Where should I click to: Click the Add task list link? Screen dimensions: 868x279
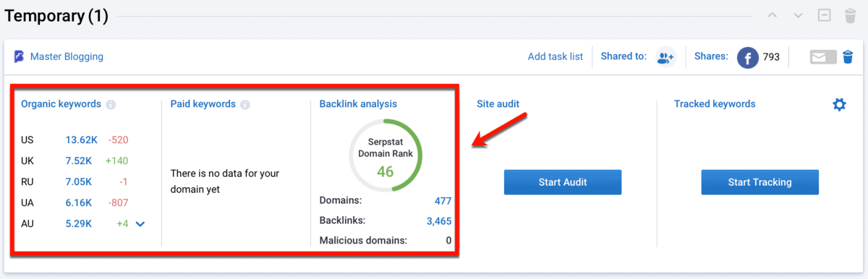coord(556,56)
